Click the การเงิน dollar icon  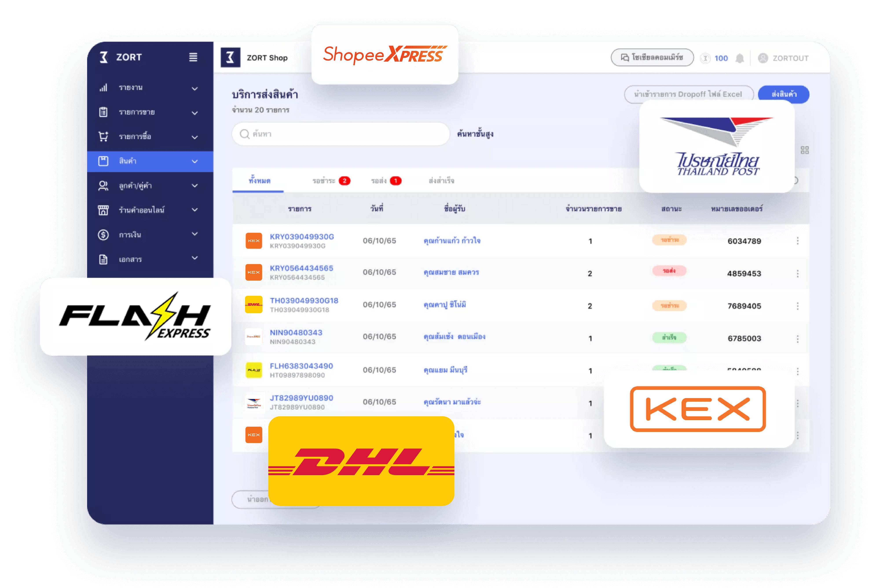click(x=103, y=235)
